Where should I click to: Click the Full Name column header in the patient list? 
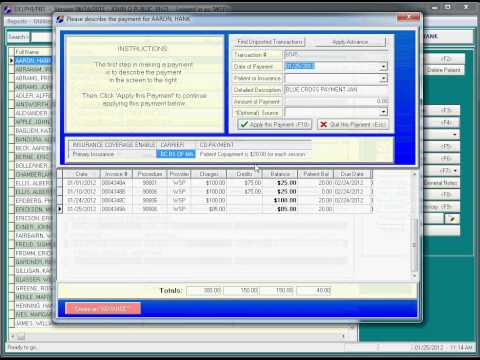(33, 52)
